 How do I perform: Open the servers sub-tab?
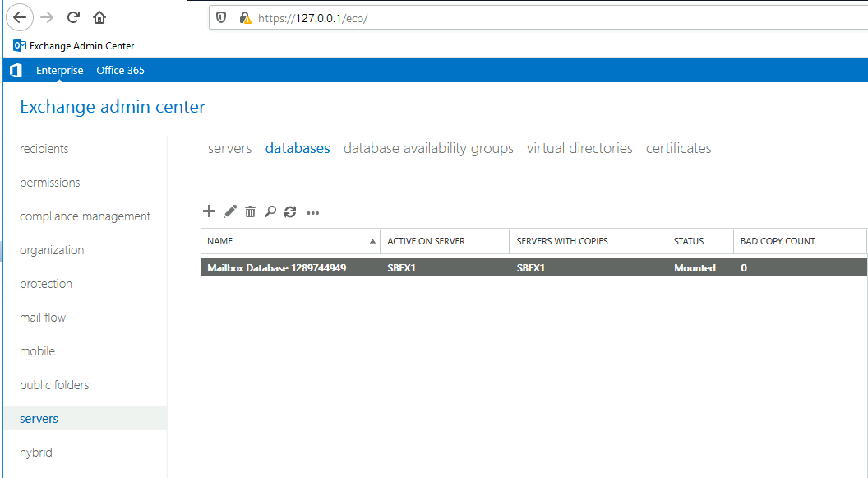[229, 148]
